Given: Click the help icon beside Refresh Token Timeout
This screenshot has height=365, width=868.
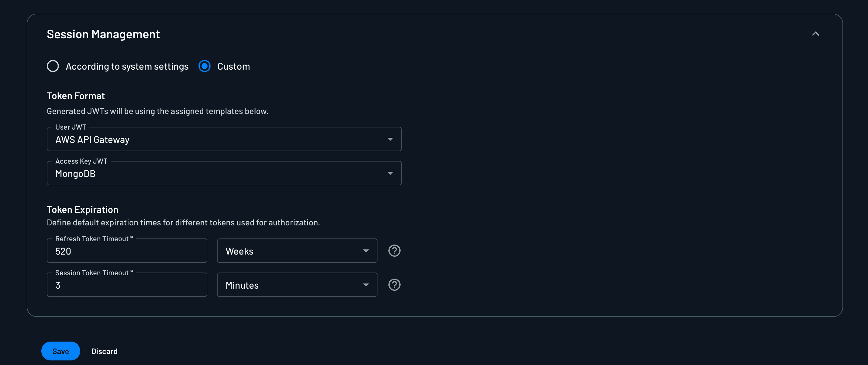Looking at the screenshot, I should [394, 250].
